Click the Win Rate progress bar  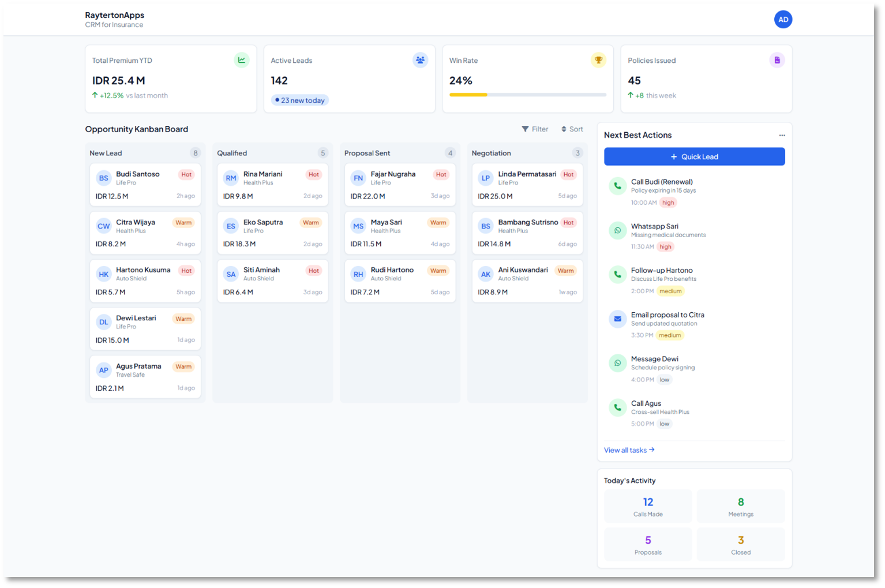click(x=527, y=95)
